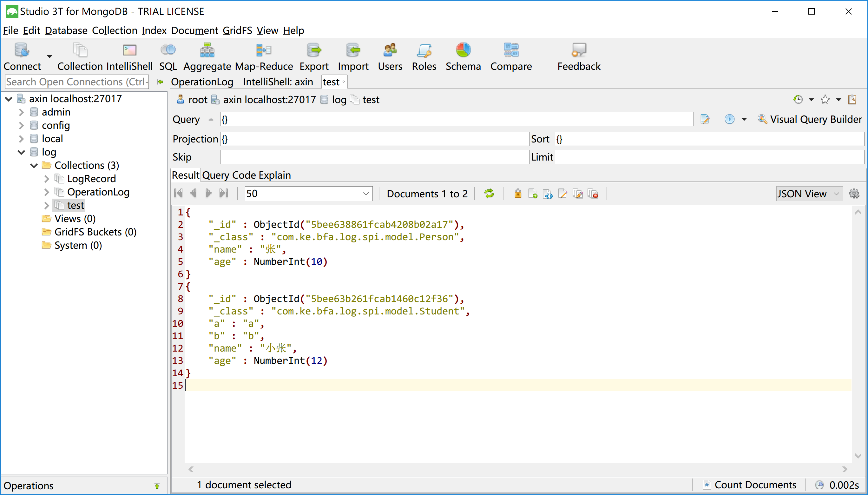
Task: Open the SQL query tool
Action: [x=168, y=56]
